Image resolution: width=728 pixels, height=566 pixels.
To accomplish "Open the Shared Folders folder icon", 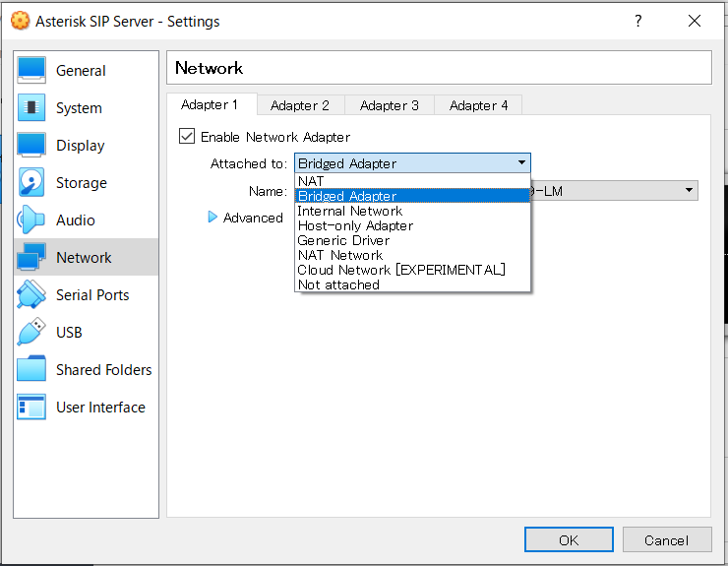I will tap(31, 369).
